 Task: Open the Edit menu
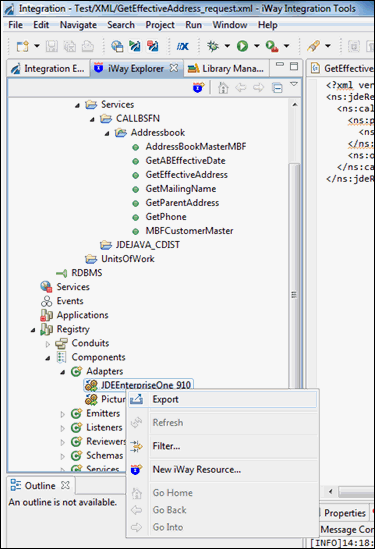pos(41,25)
